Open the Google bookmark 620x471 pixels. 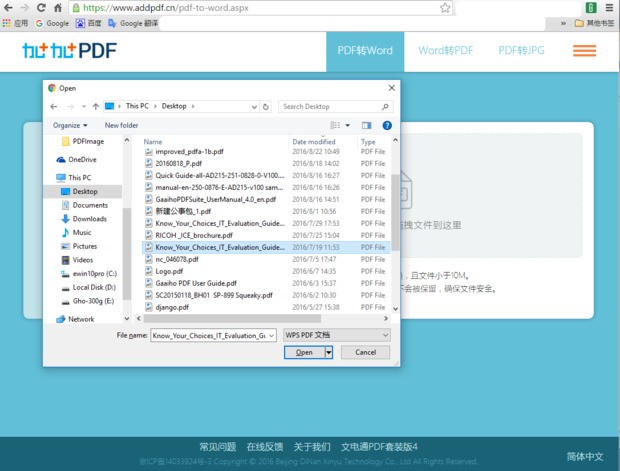(x=52, y=23)
